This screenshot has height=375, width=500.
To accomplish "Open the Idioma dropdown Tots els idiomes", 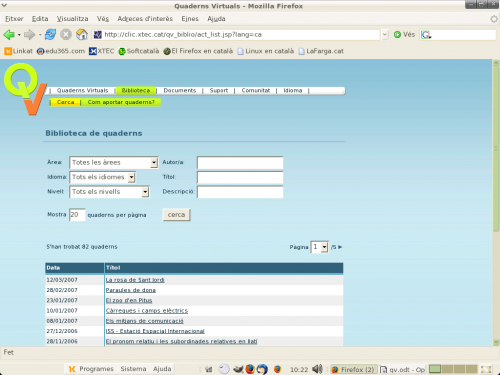I will pos(102,177).
